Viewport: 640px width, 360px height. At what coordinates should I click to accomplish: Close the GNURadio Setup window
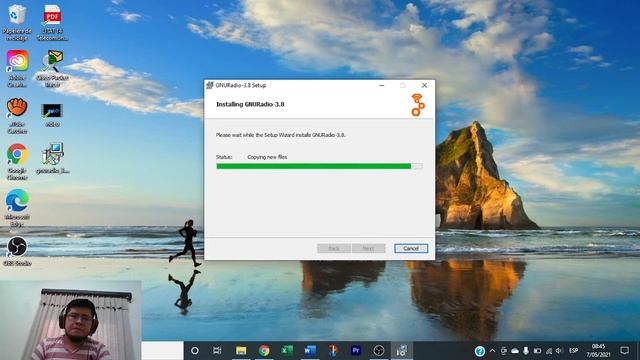click(424, 85)
